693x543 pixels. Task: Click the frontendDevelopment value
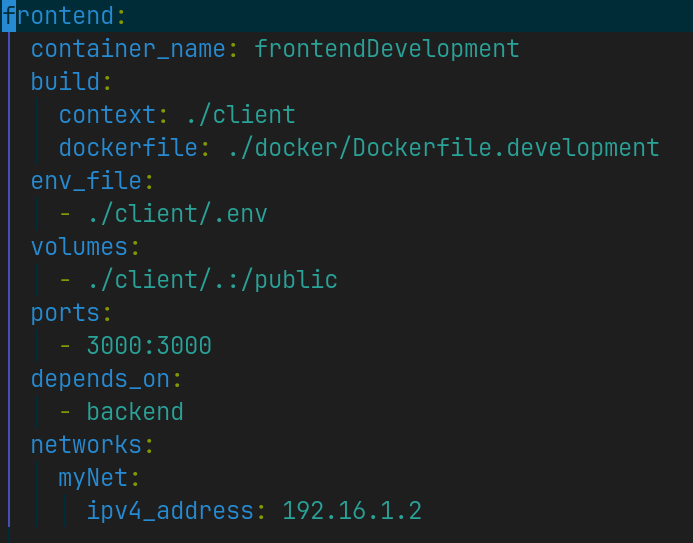(387, 49)
